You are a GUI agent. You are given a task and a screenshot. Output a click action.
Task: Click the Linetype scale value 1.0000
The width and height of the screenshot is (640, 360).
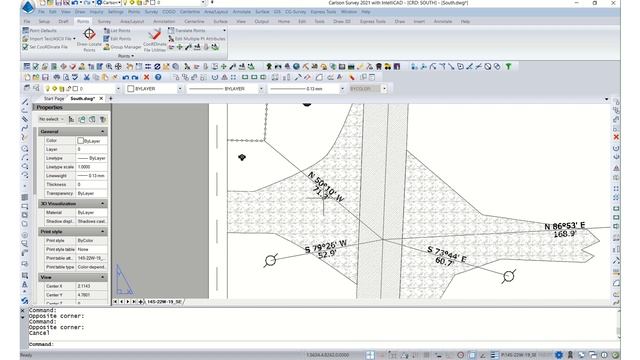(91, 167)
